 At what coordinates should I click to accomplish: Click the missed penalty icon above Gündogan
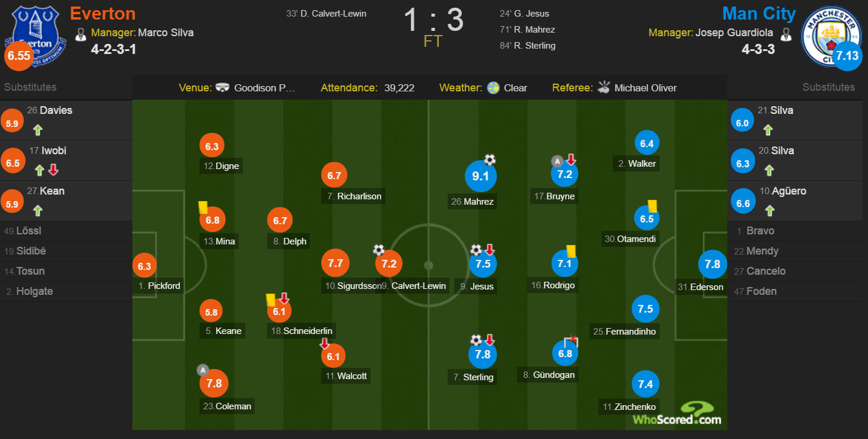click(570, 341)
